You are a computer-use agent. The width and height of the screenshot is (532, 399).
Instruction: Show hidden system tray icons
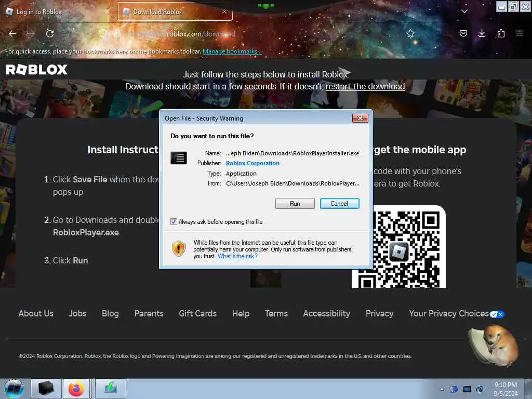(442, 390)
